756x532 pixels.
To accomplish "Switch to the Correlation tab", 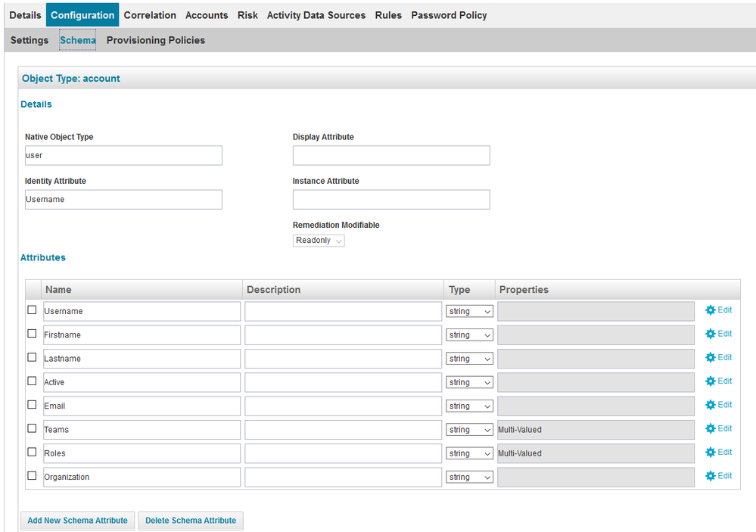I will coord(150,15).
